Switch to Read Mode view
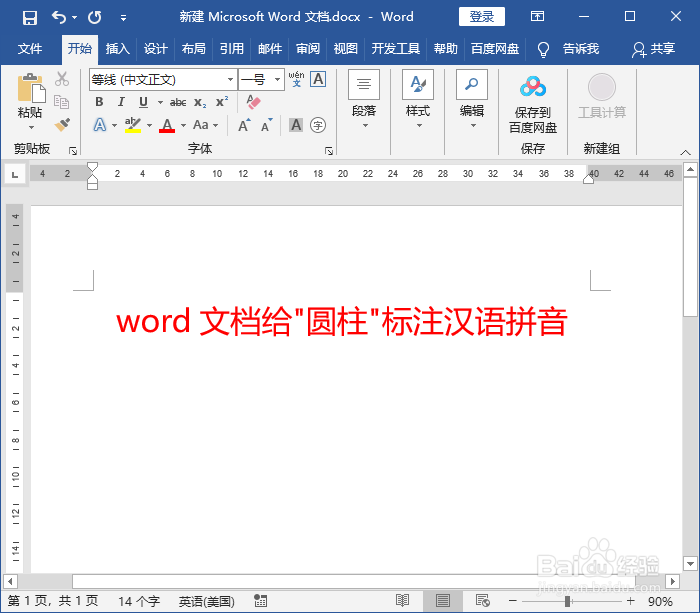Image resolution: width=700 pixels, height=613 pixels. point(402,600)
